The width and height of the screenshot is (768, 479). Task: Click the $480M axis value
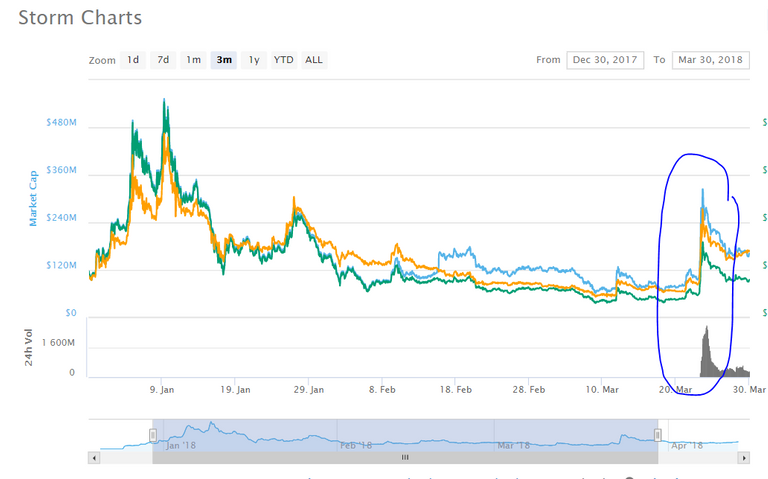point(61,122)
